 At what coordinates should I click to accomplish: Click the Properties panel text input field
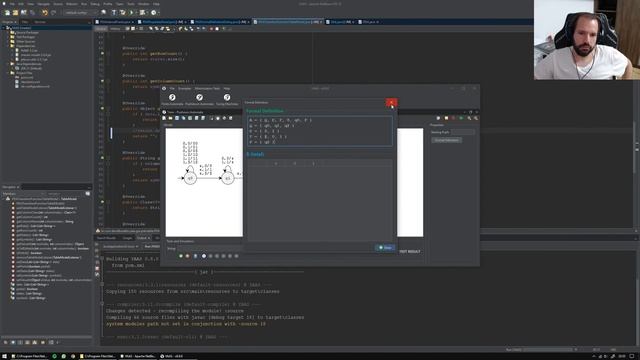click(x=463, y=132)
